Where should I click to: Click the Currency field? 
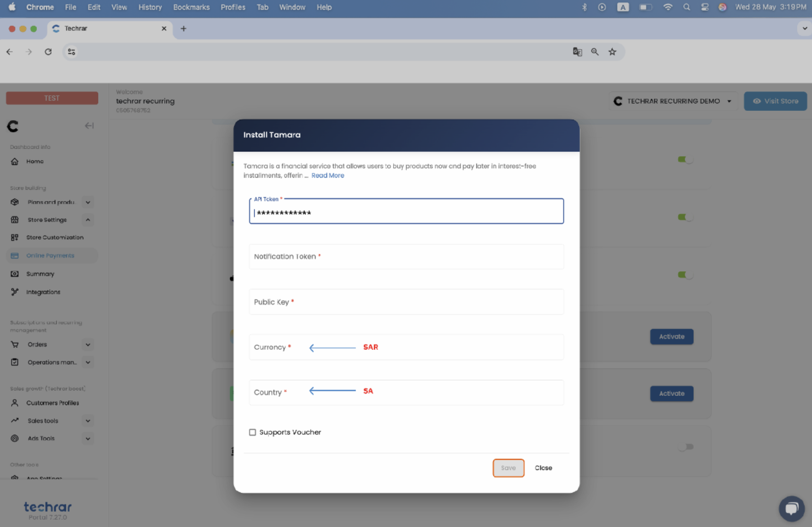pos(406,347)
